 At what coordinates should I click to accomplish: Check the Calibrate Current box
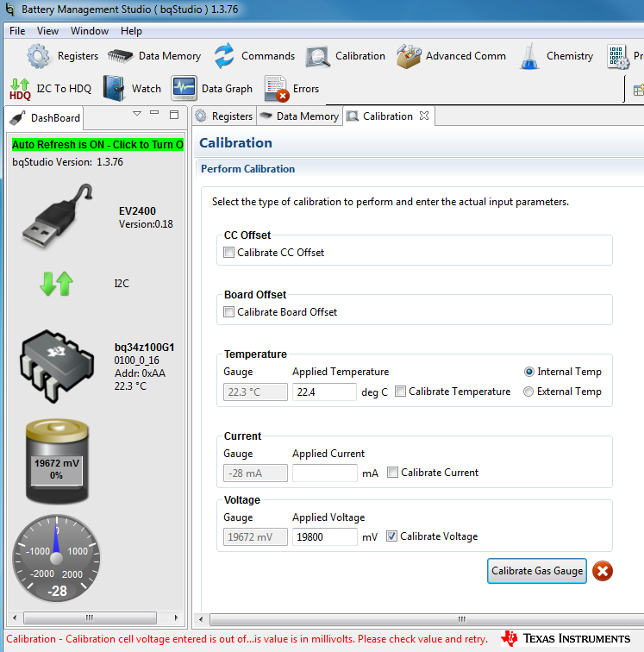[x=392, y=473]
